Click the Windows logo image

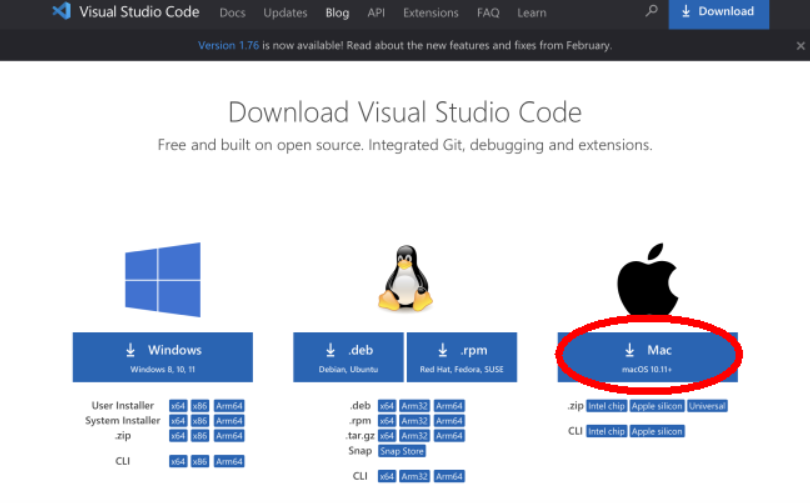click(162, 279)
